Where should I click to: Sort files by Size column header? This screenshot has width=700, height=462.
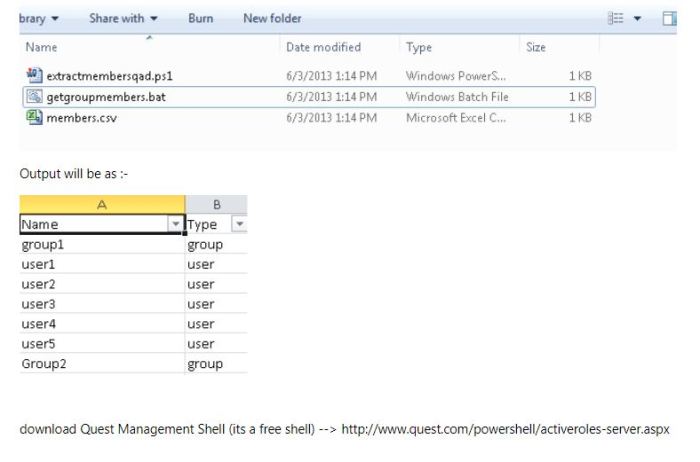tap(535, 47)
